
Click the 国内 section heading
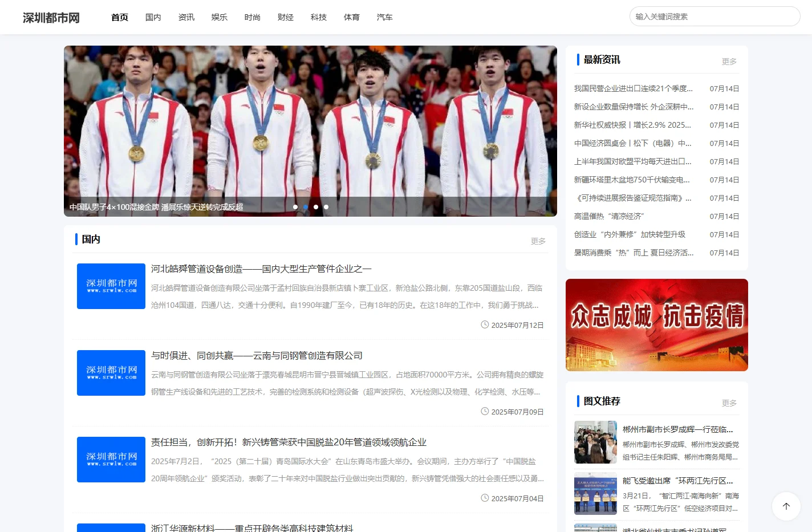91,239
